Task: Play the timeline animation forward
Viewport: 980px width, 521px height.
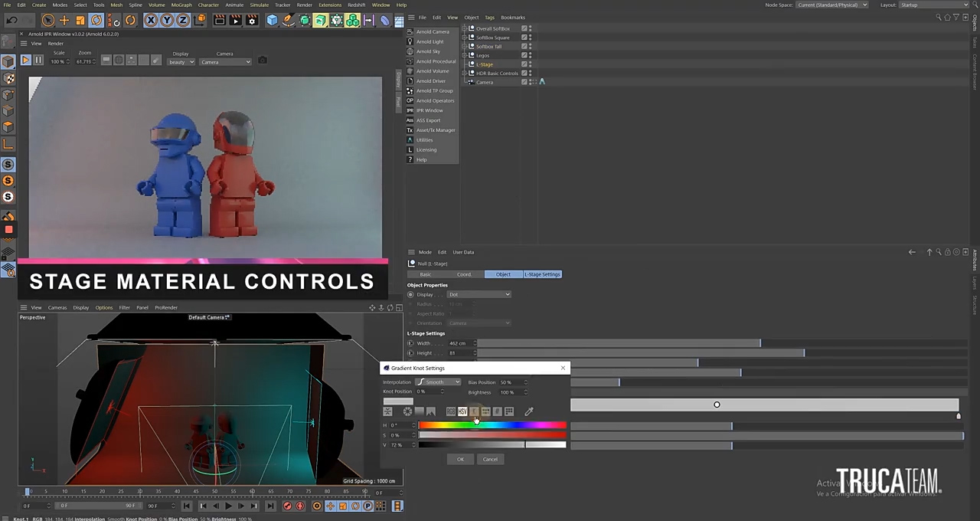Action: tap(227, 506)
